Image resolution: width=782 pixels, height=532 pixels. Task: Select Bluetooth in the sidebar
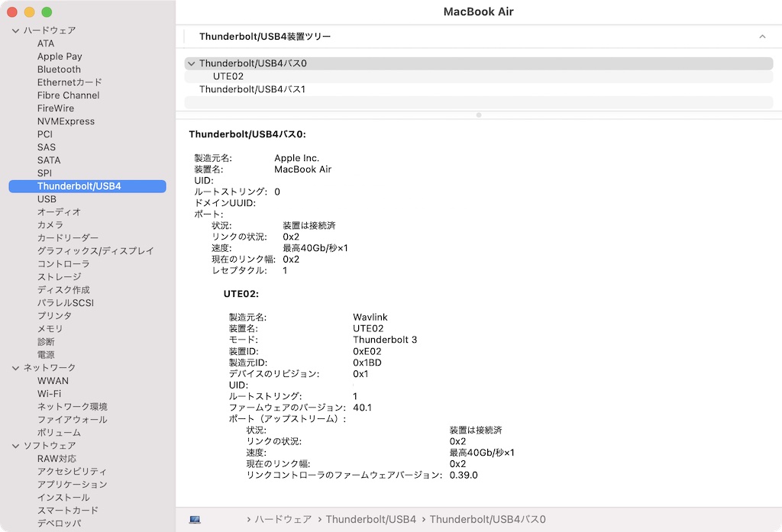click(59, 69)
